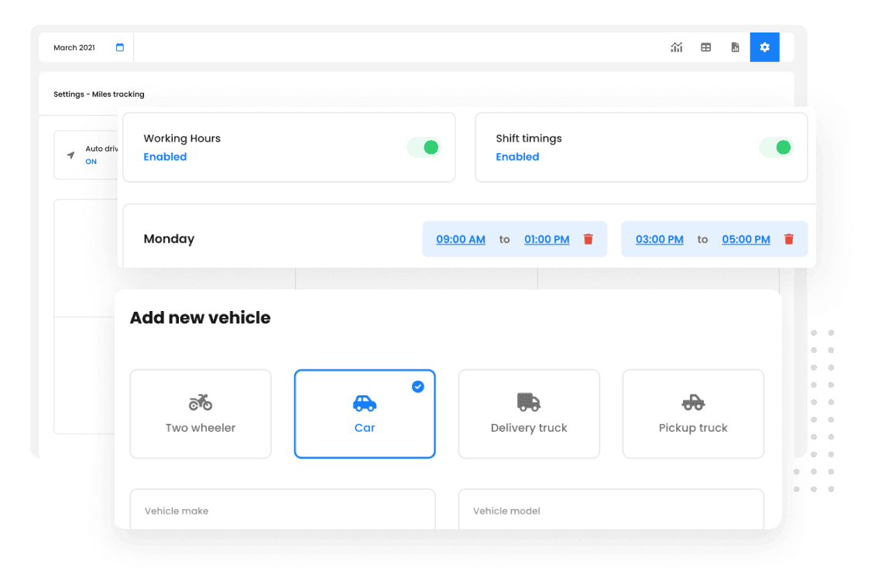
Task: Open the line chart analytics view
Action: 676,47
